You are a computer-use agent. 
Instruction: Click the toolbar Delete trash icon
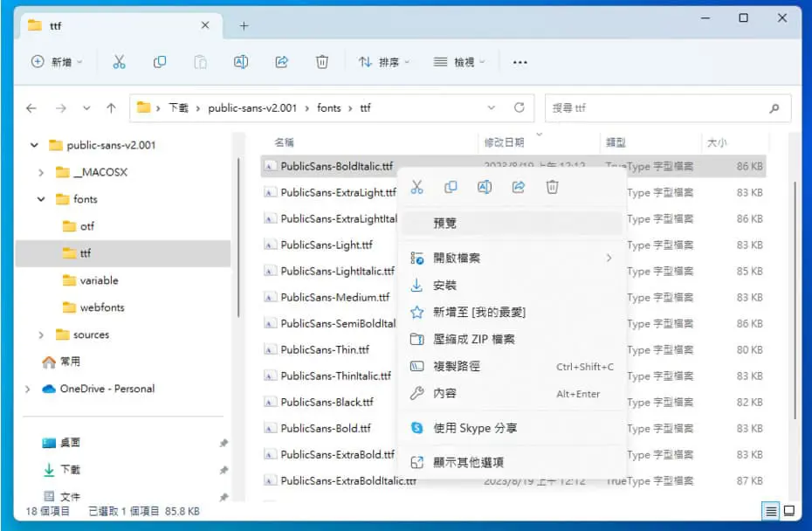pyautogui.click(x=322, y=62)
